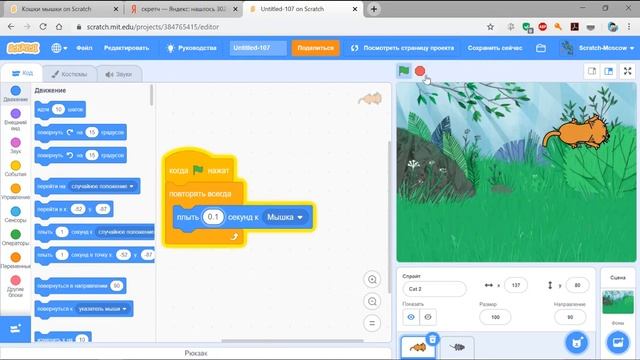
Task: Select the Cat 2 sprite thumbnail
Action: [x=418, y=347]
